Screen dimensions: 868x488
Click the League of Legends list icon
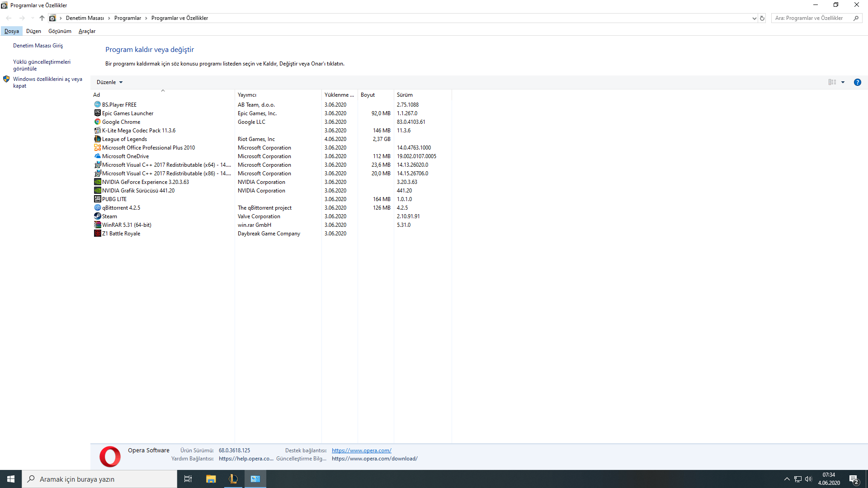tap(97, 139)
